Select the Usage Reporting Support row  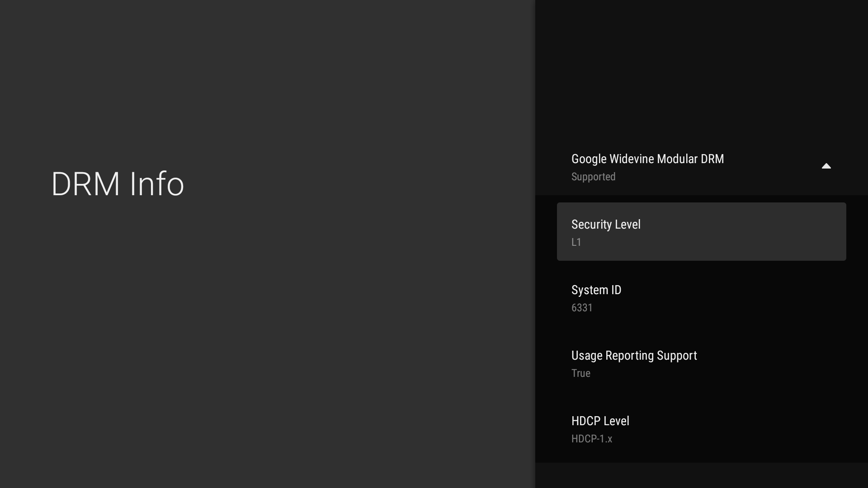701,363
